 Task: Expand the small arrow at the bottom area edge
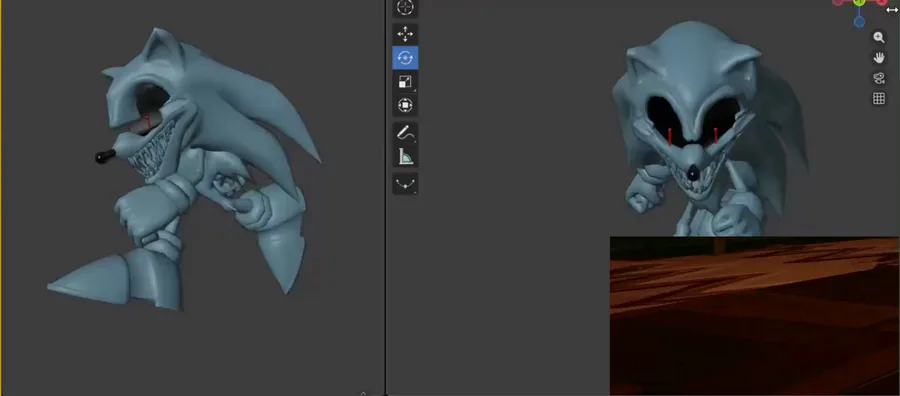363,393
